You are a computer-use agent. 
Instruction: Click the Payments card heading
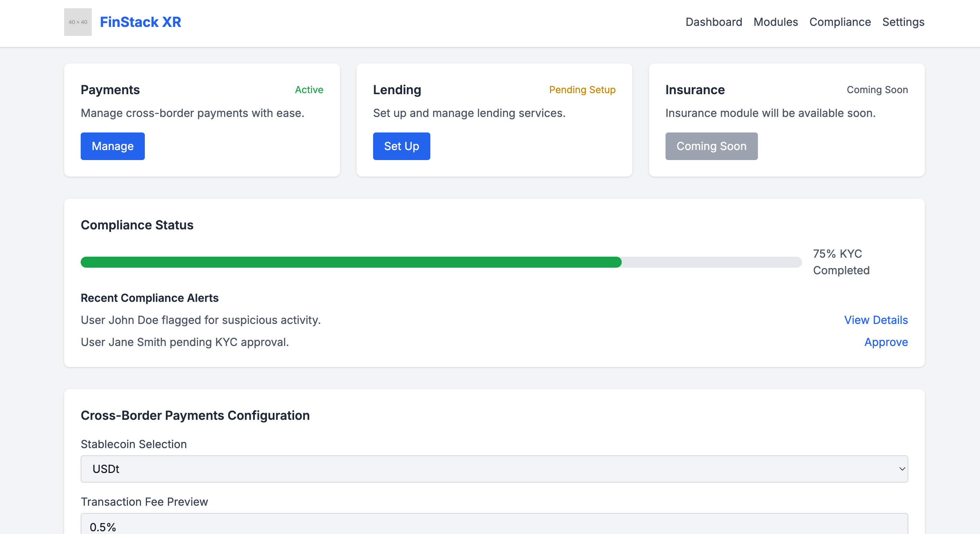110,90
